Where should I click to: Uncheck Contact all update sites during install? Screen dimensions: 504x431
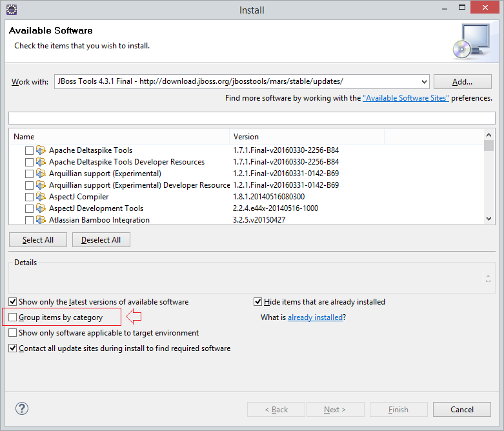coord(12,348)
